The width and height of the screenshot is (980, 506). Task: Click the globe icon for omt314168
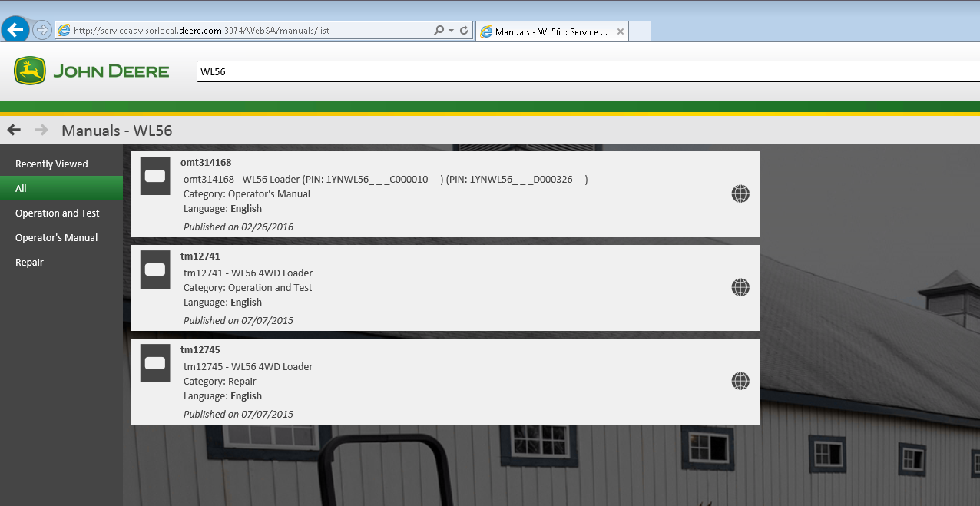pos(740,193)
